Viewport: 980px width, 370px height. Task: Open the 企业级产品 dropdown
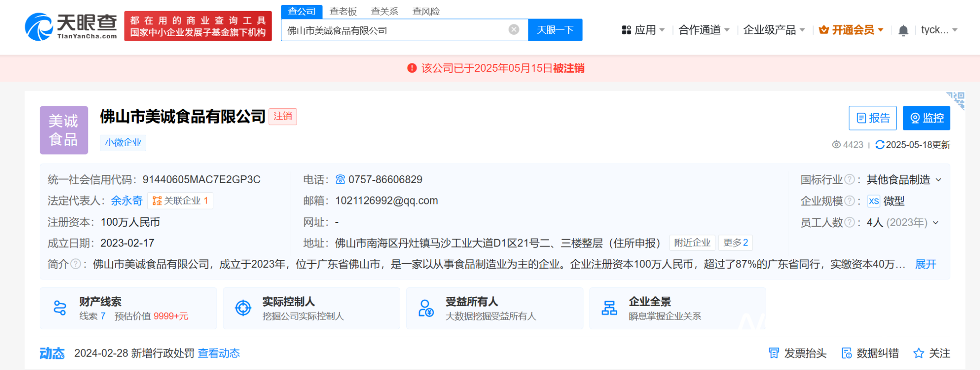click(774, 30)
